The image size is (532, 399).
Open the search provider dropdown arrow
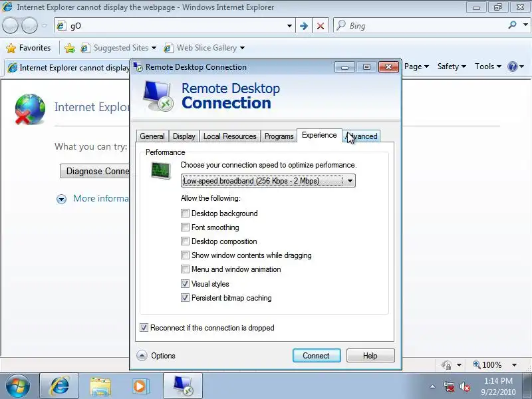[x=525, y=25]
